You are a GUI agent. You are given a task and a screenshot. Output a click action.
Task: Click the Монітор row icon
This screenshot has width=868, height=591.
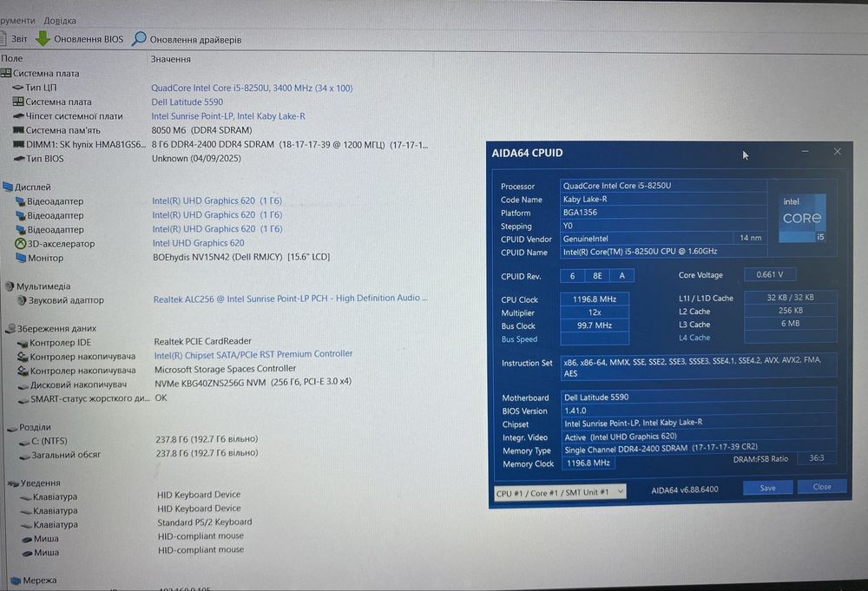[x=21, y=258]
